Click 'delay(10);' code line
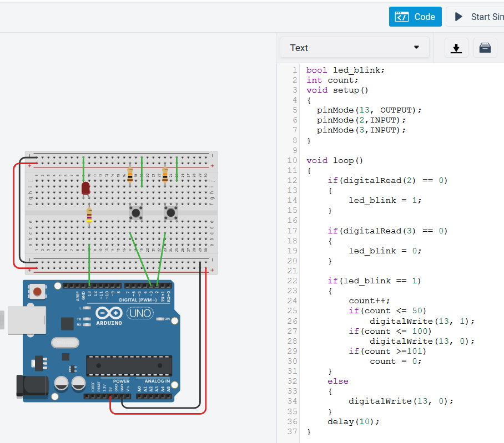504x443 pixels. tap(353, 421)
